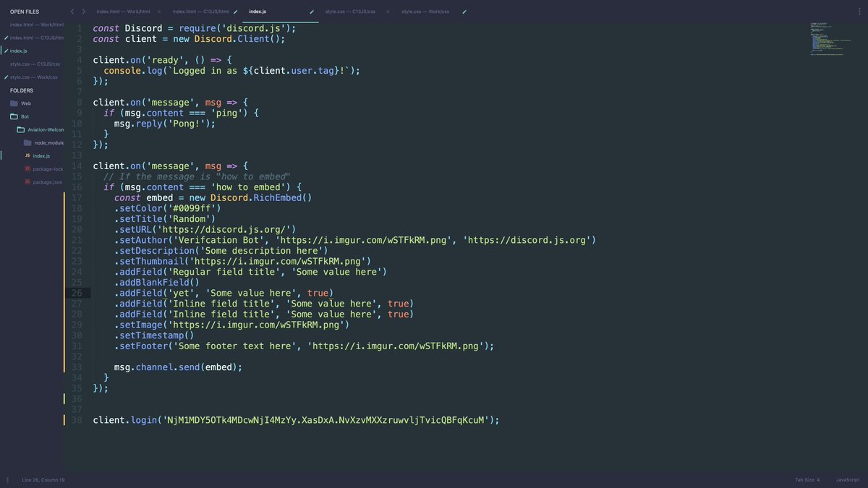Click the .setTitle('Random') line
Viewport: 868px width, 488px height.
165,218
